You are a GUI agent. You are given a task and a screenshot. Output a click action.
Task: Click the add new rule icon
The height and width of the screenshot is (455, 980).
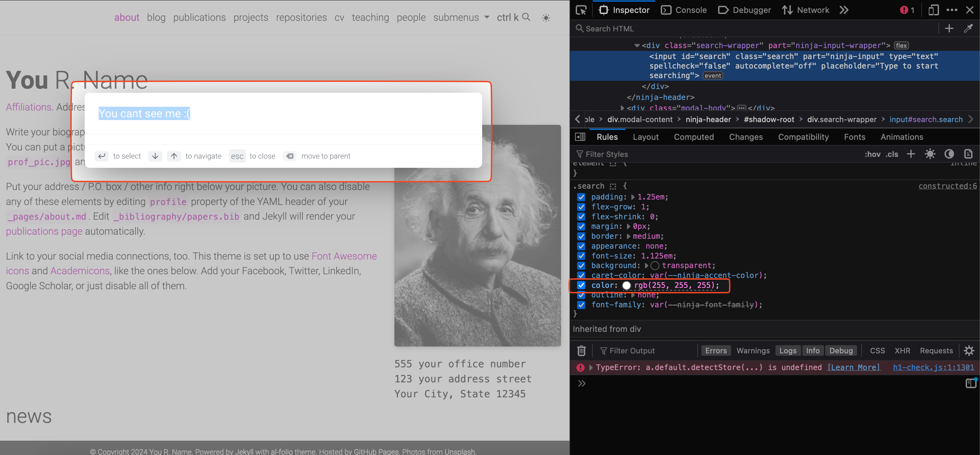pyautogui.click(x=910, y=154)
